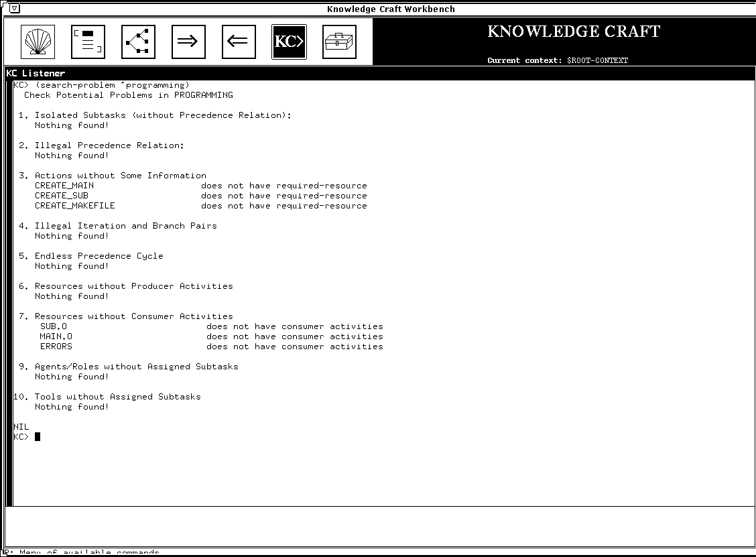The height and width of the screenshot is (557, 756).
Task: Open the network tree graph icon
Action: [x=138, y=42]
